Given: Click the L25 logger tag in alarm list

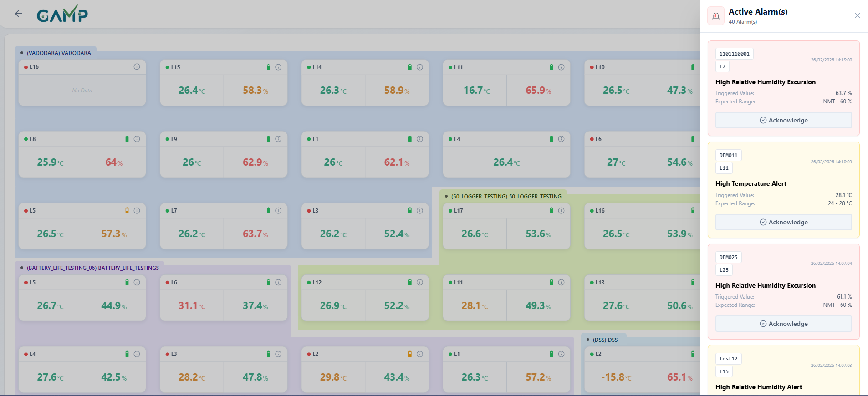Looking at the screenshot, I should 724,270.
